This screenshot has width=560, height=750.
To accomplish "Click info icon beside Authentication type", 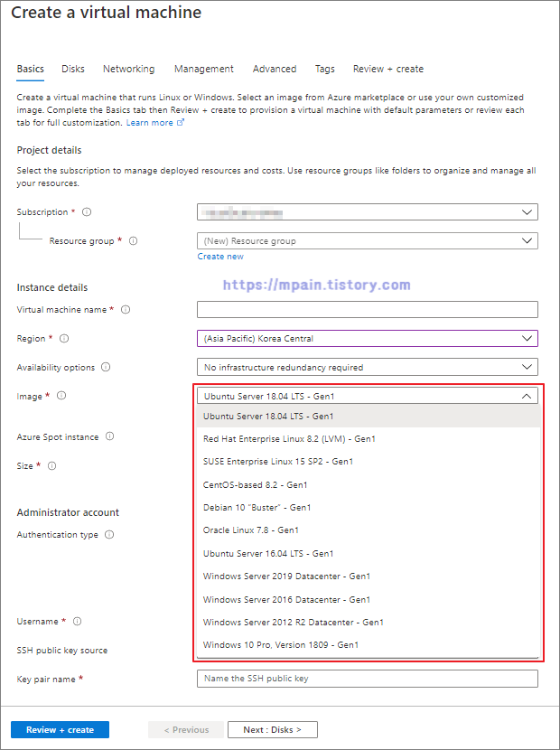I will coord(109,534).
